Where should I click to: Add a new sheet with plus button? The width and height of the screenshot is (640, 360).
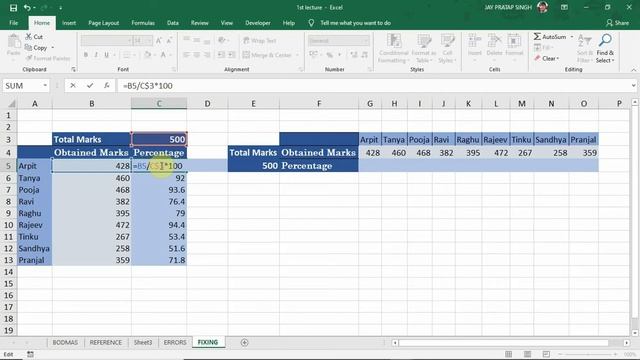click(x=244, y=342)
